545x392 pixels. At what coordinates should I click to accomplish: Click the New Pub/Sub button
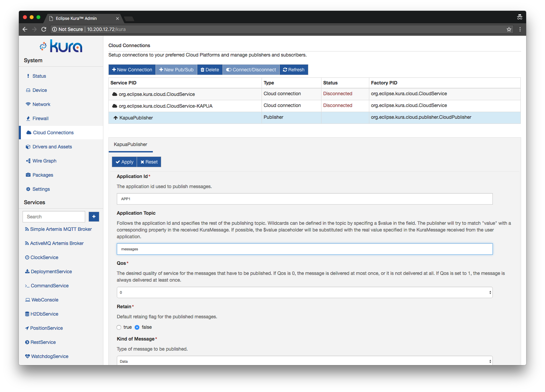(x=176, y=70)
